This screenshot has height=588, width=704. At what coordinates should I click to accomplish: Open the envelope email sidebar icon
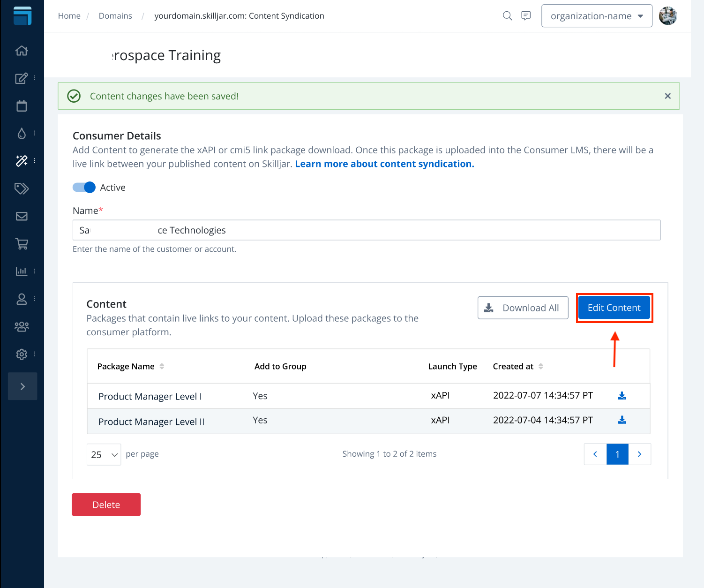point(22,216)
